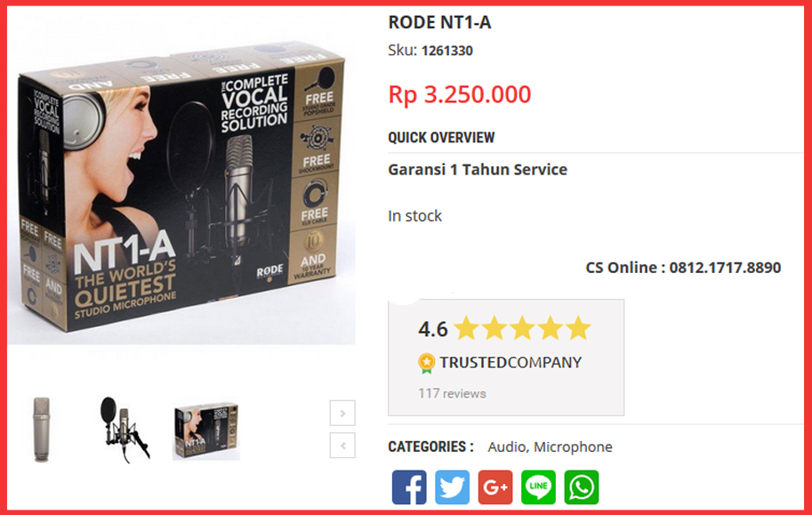Open the Audio category link
This screenshot has height=515, width=812.
coord(506,447)
